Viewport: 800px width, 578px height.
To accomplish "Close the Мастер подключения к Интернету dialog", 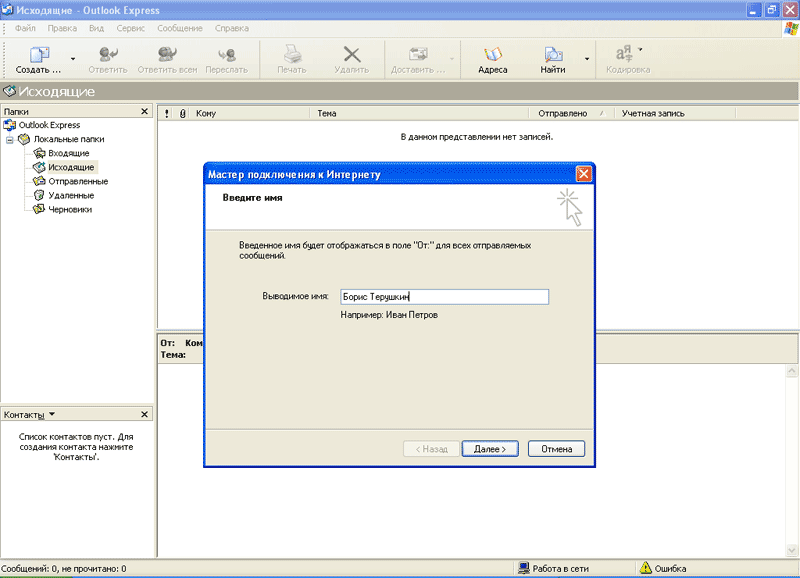I will point(584,174).
